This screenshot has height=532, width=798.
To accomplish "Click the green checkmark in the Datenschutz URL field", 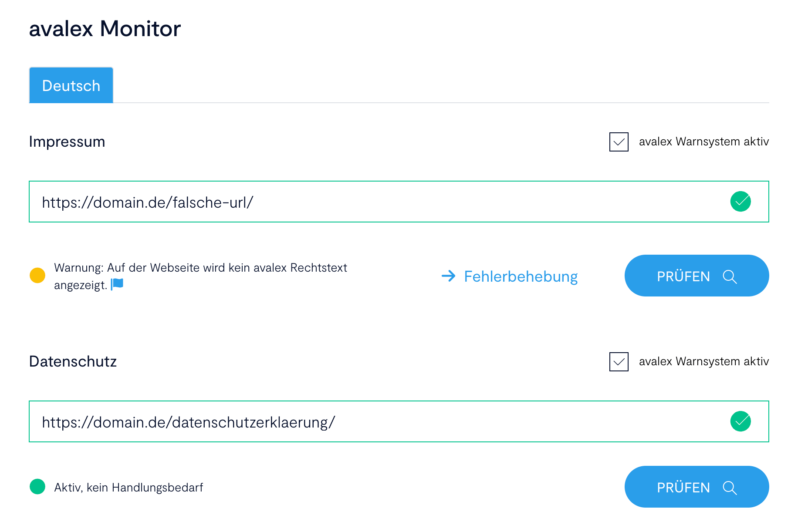I will click(741, 421).
